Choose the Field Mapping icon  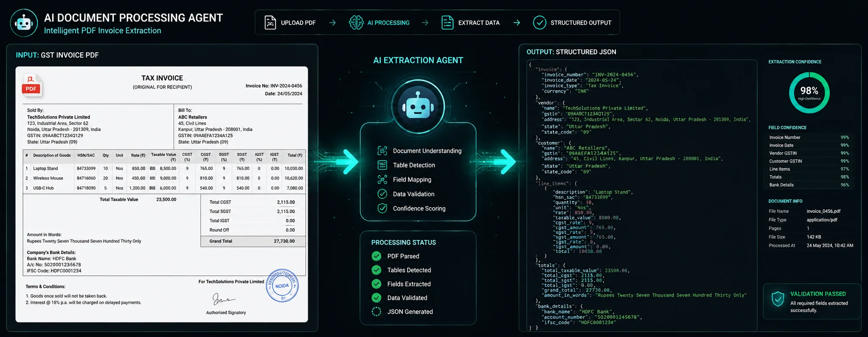tap(382, 180)
